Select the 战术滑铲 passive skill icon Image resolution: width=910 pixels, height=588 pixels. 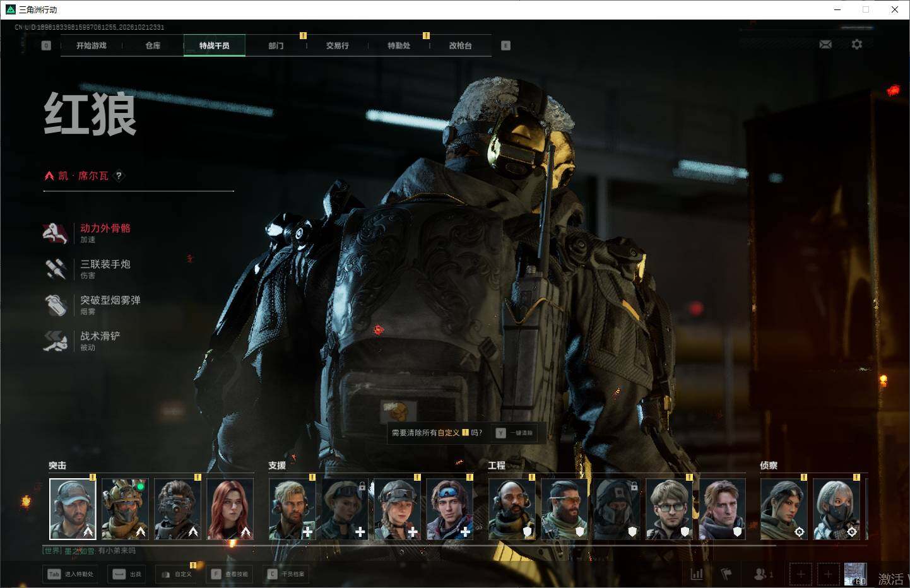pyautogui.click(x=56, y=341)
